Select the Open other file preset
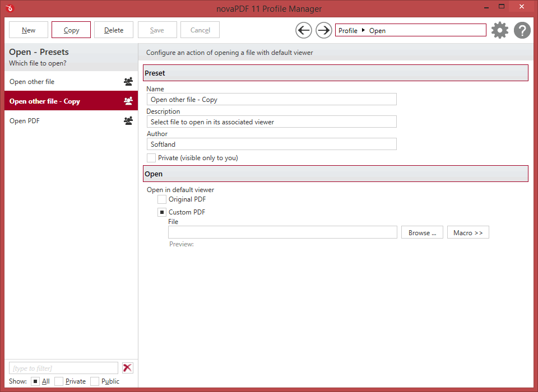 tap(71, 82)
